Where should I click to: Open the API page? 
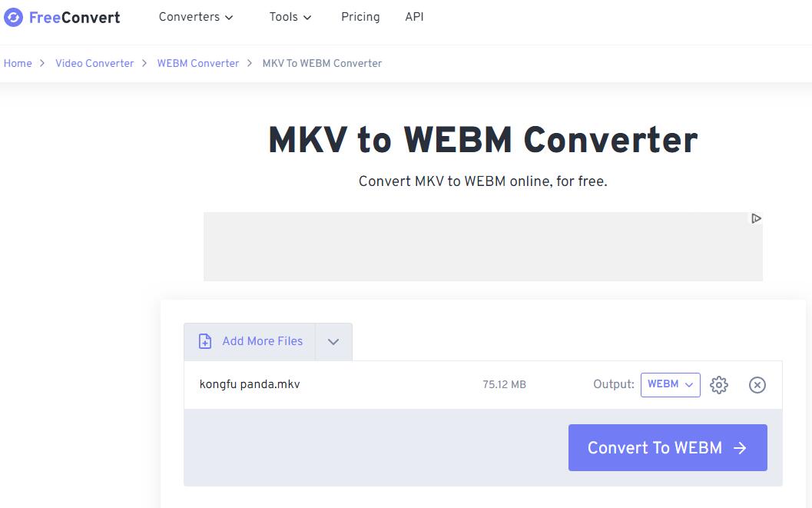coord(414,17)
